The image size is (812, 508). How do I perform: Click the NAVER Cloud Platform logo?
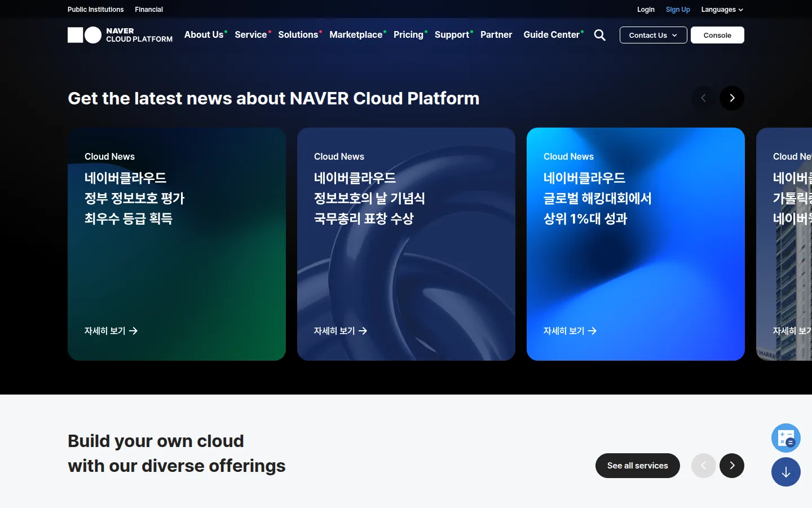tap(120, 35)
